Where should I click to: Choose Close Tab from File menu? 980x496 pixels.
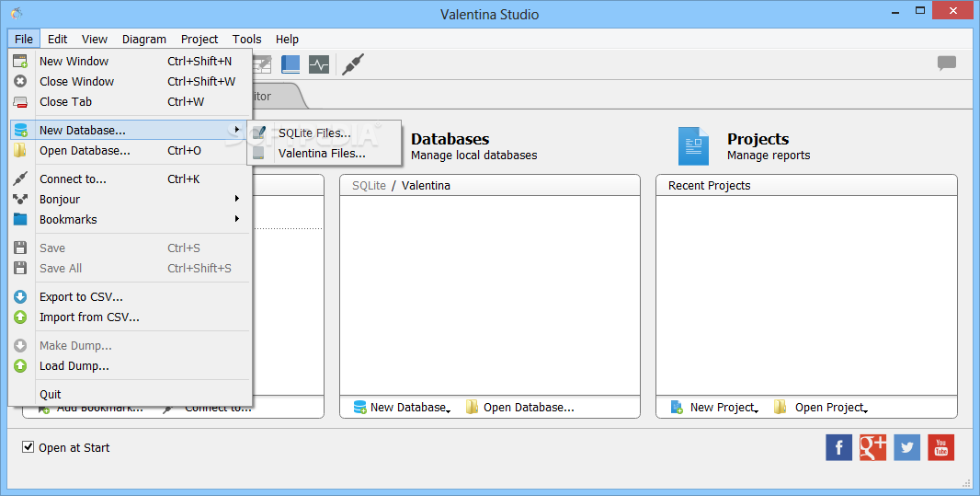[131, 101]
